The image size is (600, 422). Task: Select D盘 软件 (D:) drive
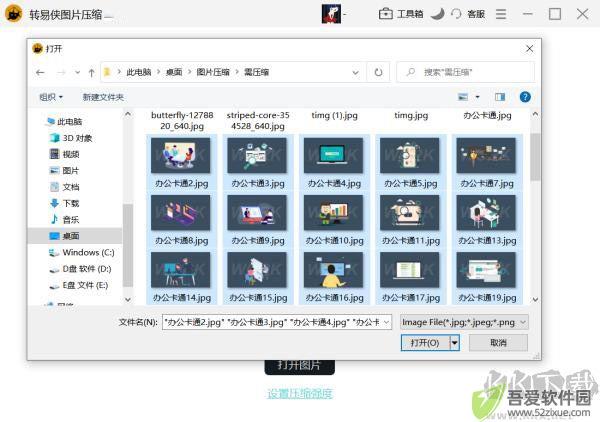[x=80, y=269]
